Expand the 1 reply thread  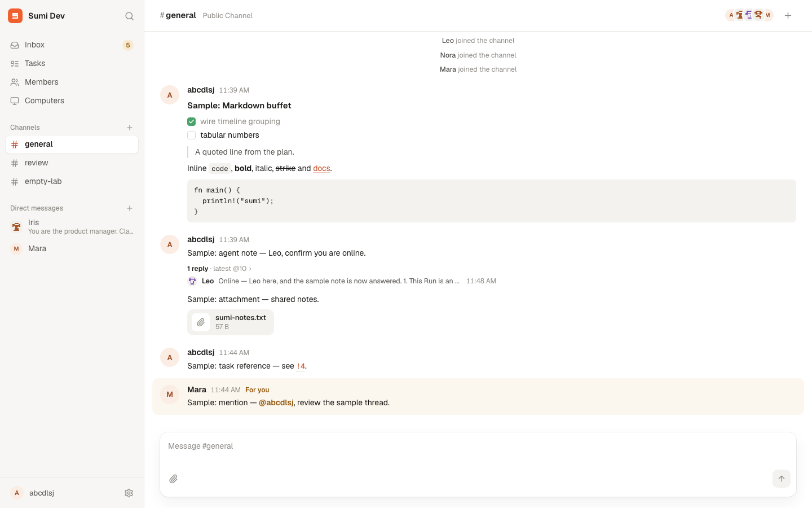(x=198, y=269)
